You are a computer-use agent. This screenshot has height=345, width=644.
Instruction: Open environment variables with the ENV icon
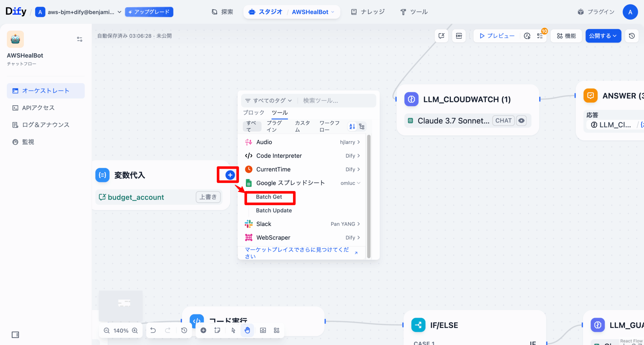459,36
